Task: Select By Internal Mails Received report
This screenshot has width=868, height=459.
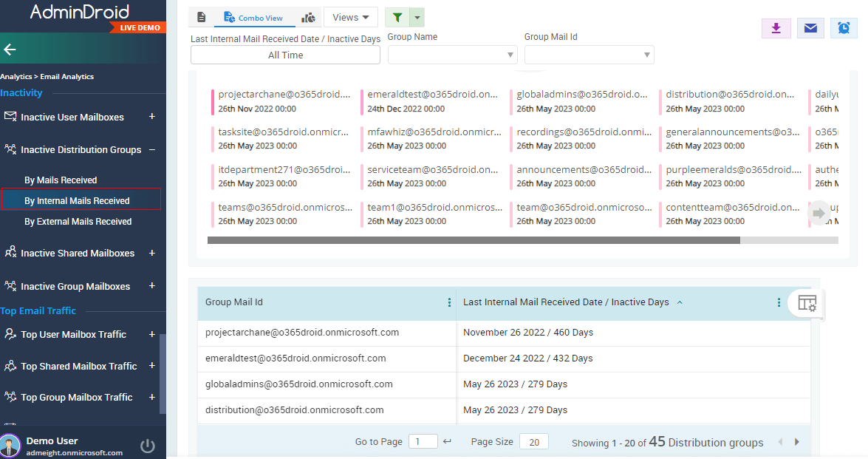Action: click(x=81, y=200)
